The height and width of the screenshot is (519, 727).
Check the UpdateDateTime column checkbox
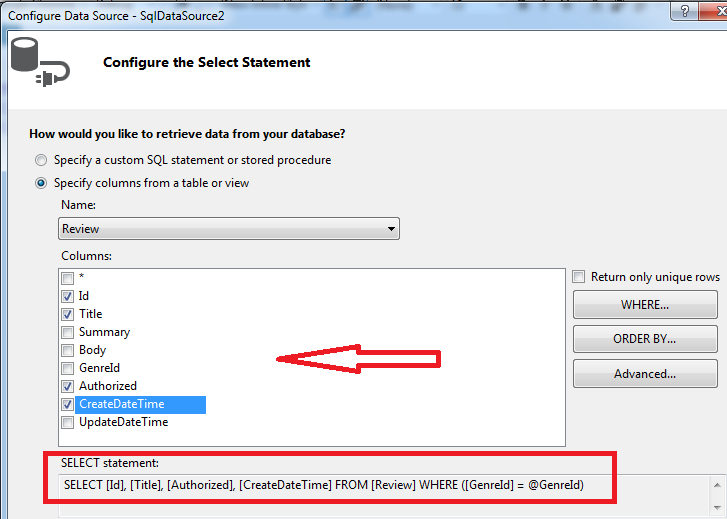(67, 422)
